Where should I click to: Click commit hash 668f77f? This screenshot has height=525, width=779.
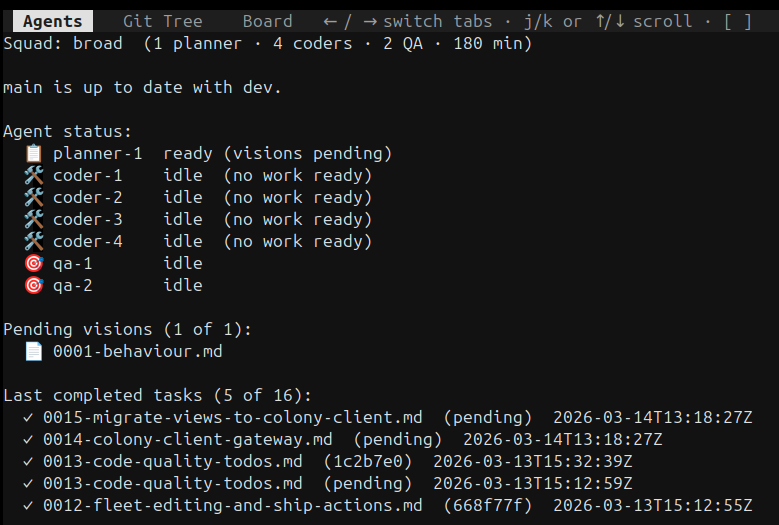tap(487, 505)
